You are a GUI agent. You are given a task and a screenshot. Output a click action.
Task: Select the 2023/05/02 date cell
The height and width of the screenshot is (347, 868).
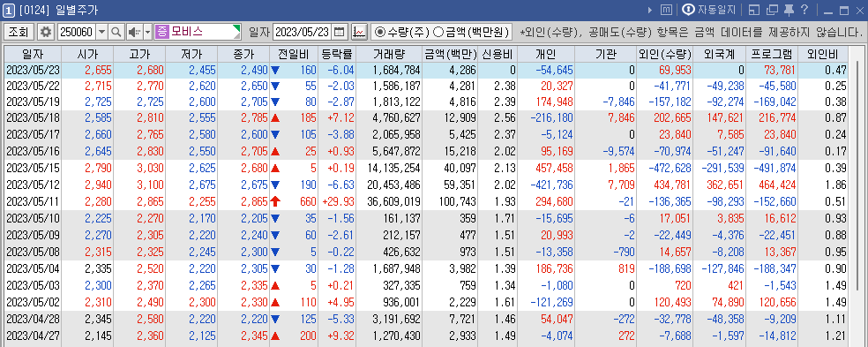(x=32, y=302)
